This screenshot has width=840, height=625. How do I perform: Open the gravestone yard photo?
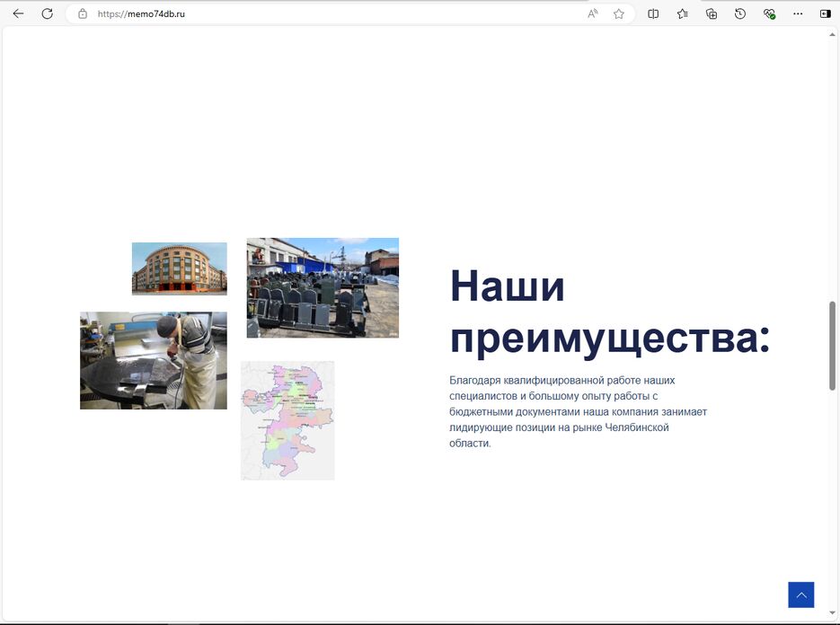pos(323,287)
